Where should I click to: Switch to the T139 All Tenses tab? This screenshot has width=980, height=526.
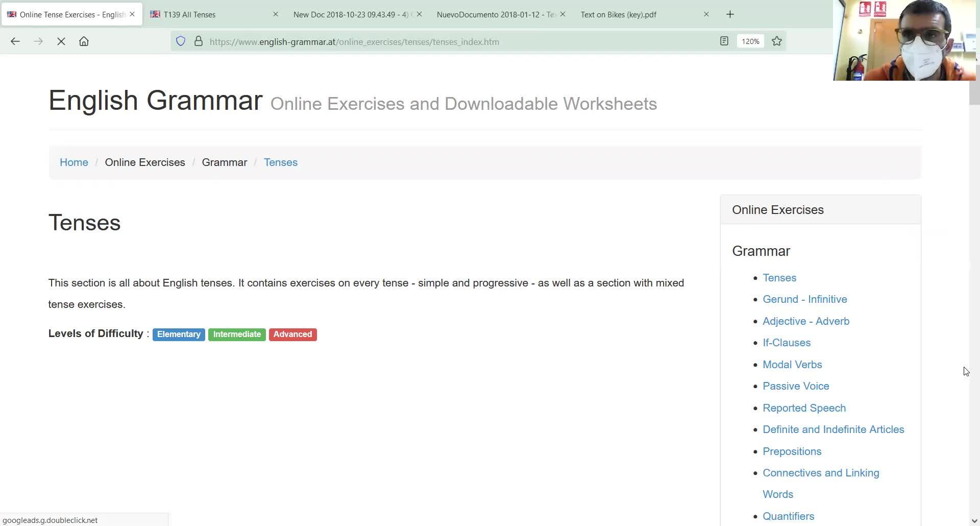[209, 14]
